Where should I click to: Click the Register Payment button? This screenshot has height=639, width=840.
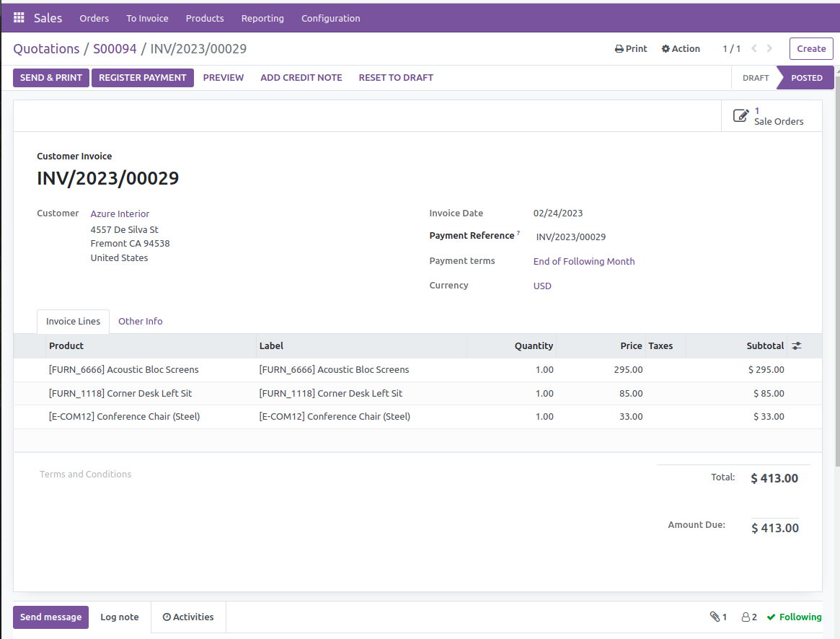[x=143, y=78]
